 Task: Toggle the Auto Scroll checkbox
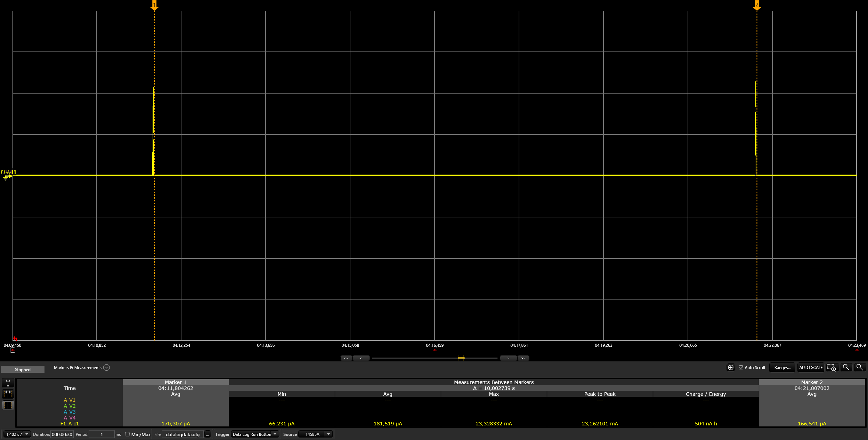(741, 367)
